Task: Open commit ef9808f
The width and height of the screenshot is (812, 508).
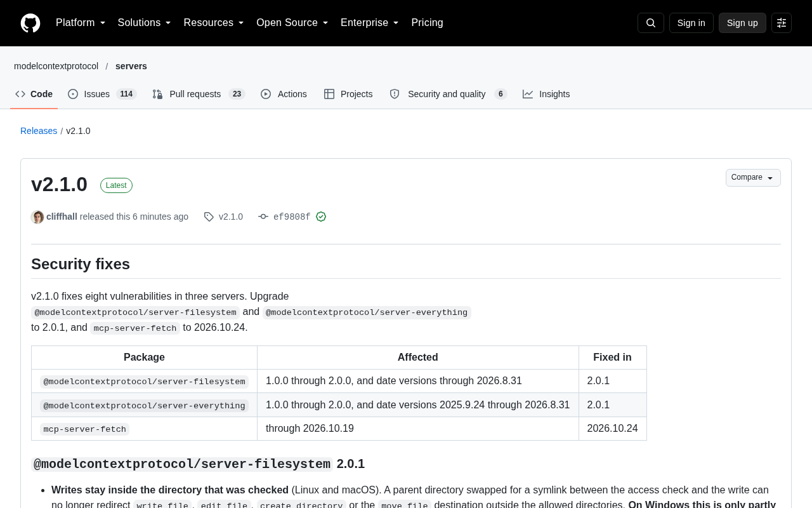Action: point(284,217)
